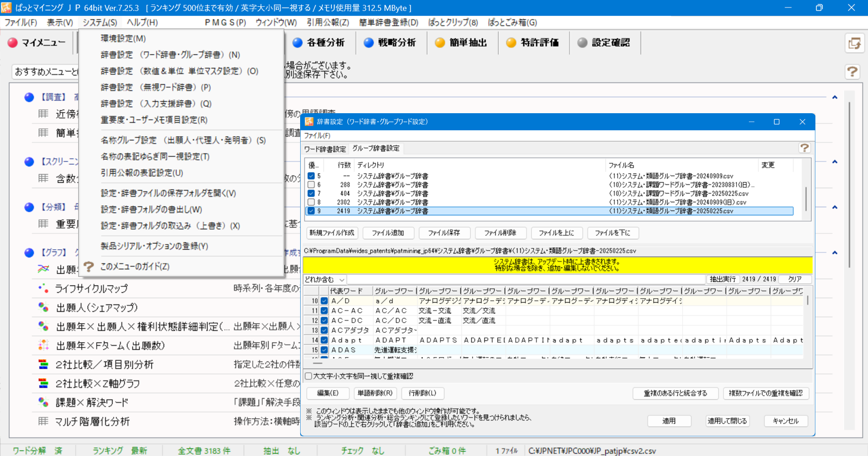
Task: Click the 代表ワード column header
Action: (350, 291)
